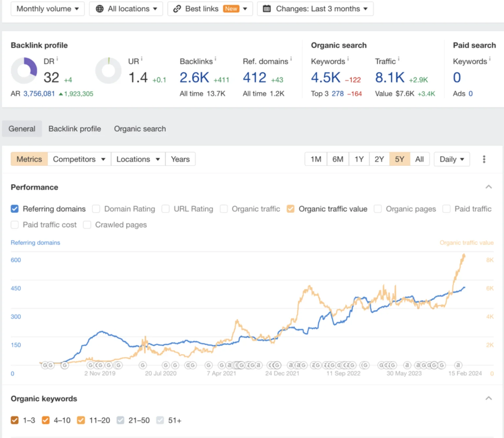Click the info icon beside Traffic
This screenshot has width=504, height=438.
tap(399, 59)
